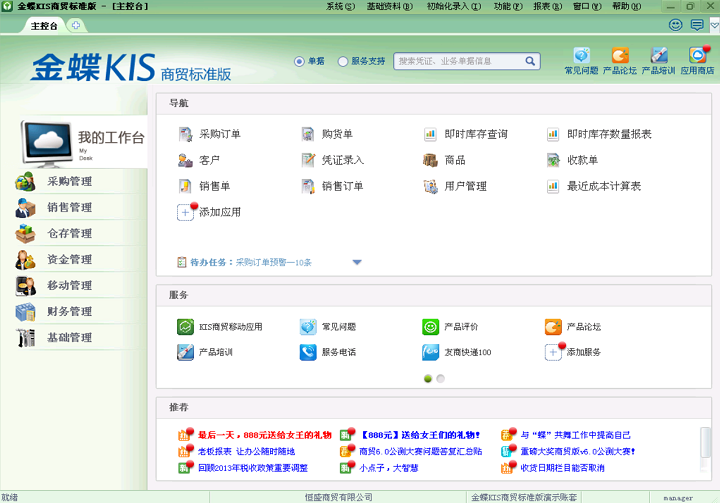The height and width of the screenshot is (503, 720).
Task: Open the 应用商店 icon at top right
Action: click(697, 56)
